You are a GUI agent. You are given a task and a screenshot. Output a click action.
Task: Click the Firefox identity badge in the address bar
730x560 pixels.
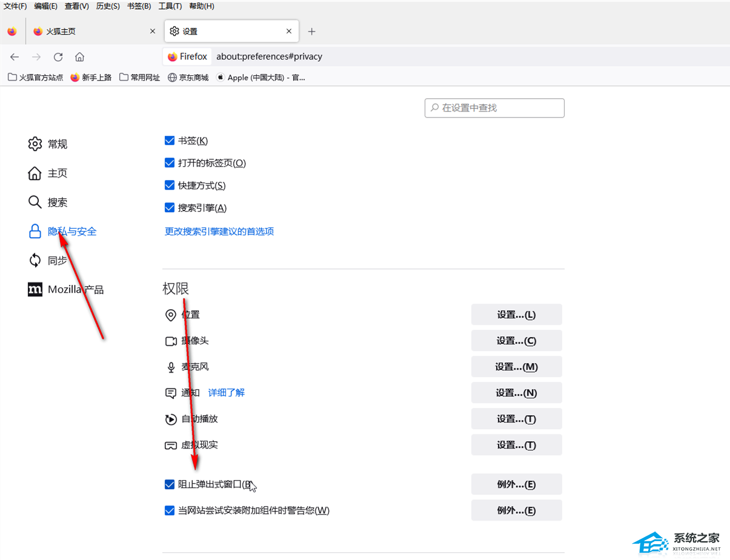point(187,56)
